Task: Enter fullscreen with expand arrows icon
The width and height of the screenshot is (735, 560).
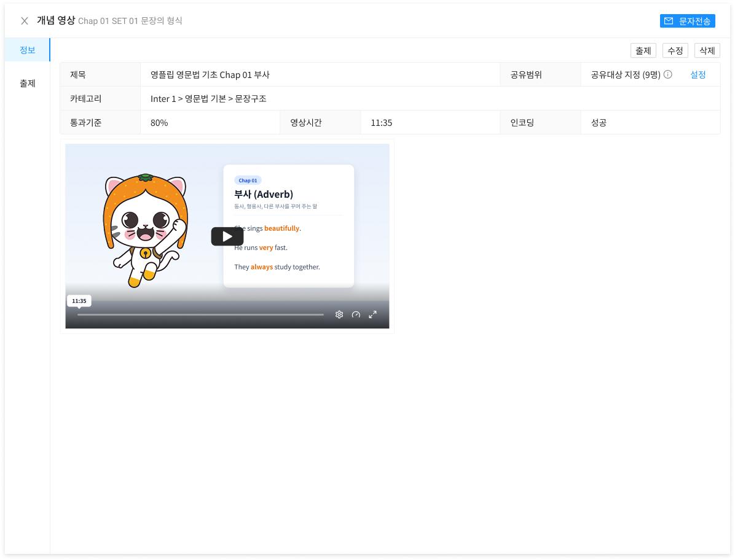Action: coord(372,314)
